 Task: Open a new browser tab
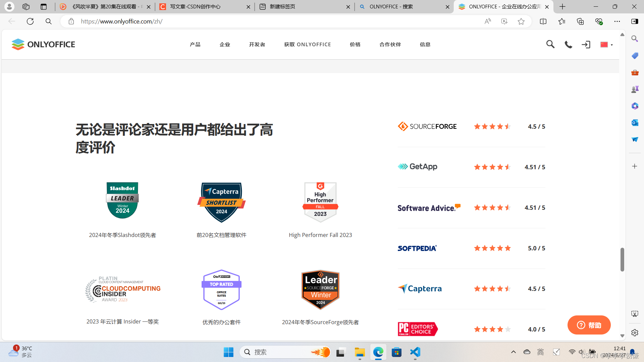point(562,7)
